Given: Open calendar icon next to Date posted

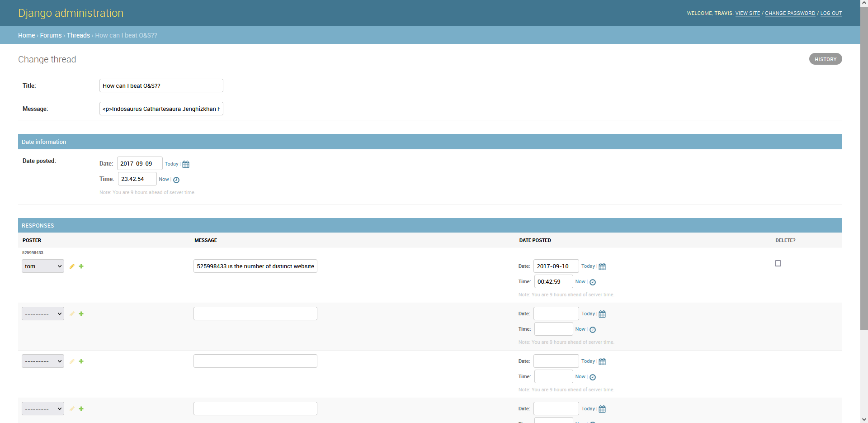Looking at the screenshot, I should [186, 164].
